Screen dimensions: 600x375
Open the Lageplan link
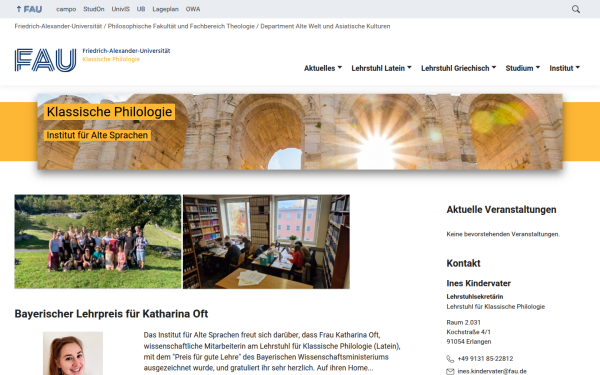pyautogui.click(x=165, y=9)
